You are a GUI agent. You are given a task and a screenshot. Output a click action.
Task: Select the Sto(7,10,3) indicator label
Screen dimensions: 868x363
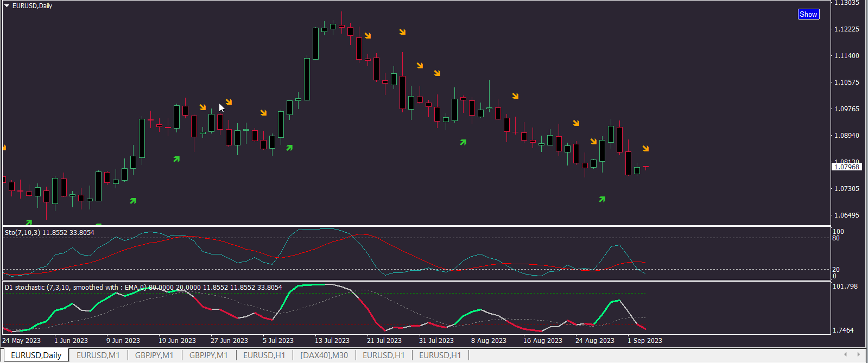pyautogui.click(x=49, y=233)
